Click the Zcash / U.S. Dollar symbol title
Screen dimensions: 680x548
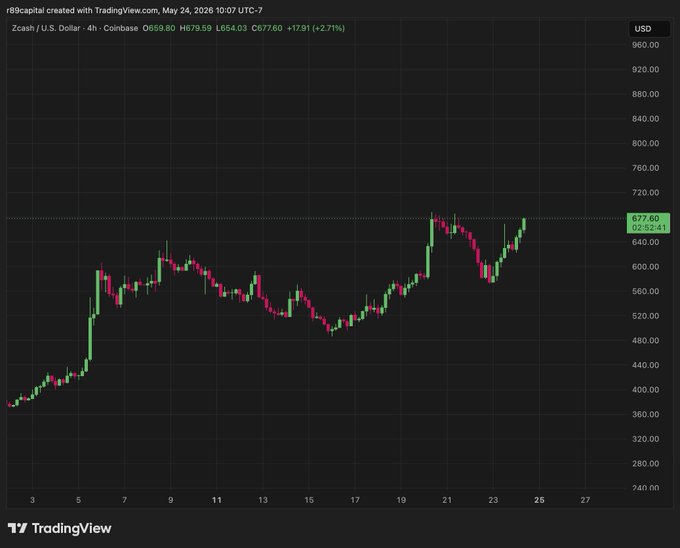[46, 28]
